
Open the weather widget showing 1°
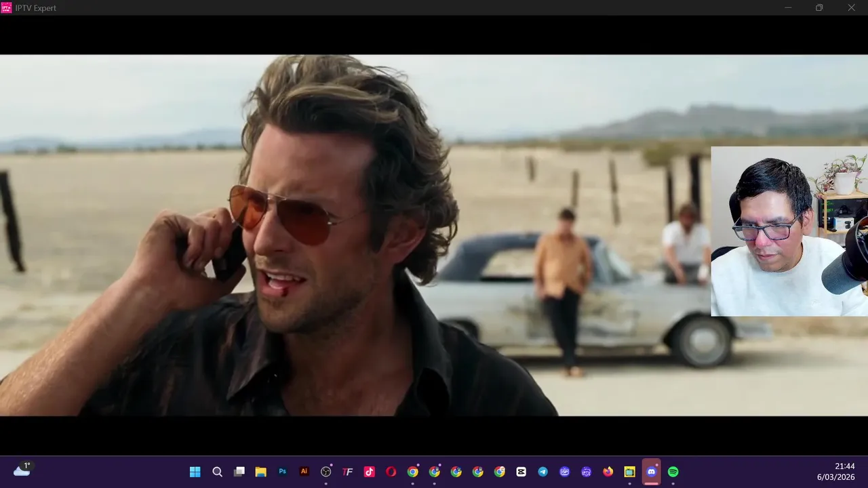[x=22, y=470]
